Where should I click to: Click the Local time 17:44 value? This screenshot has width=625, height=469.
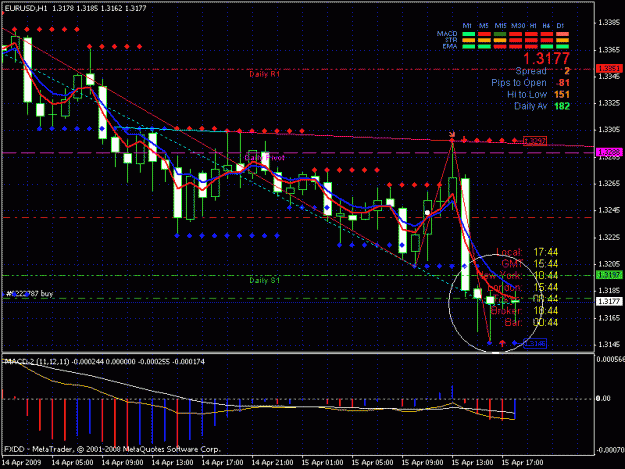point(546,252)
